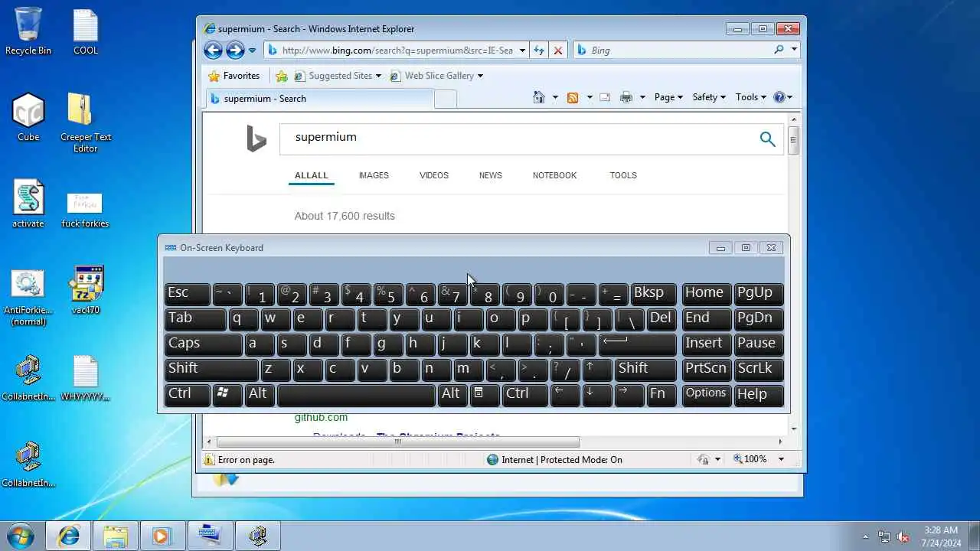Click the Bing logo on the page
980x551 pixels.
coord(256,139)
